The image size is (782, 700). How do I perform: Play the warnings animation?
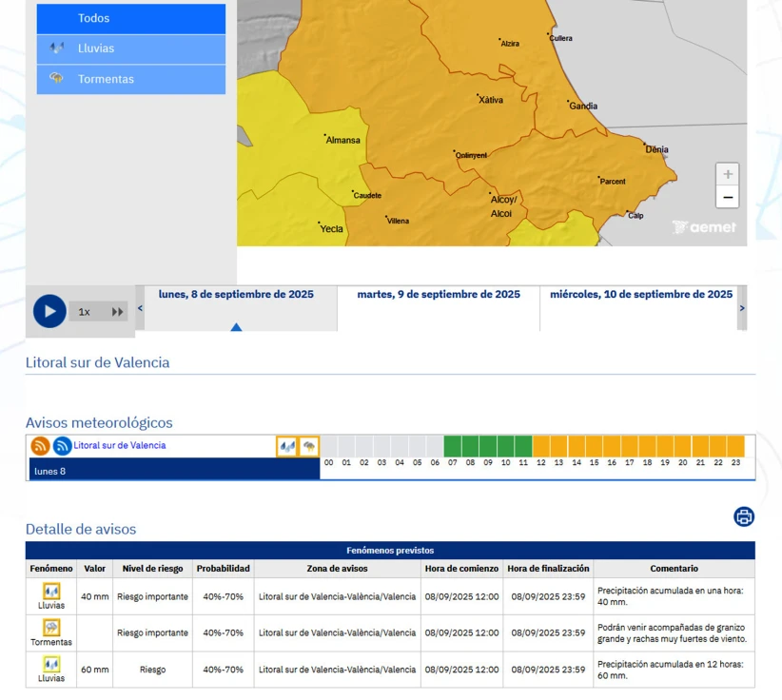[49, 311]
